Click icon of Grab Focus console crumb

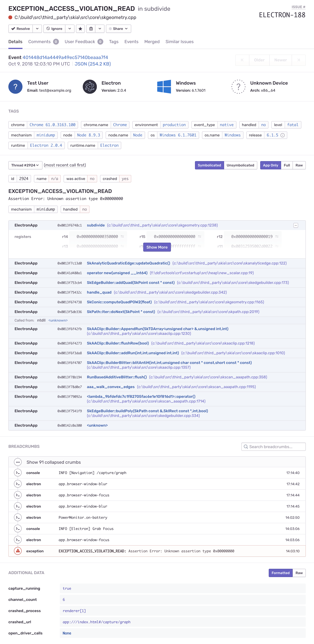tap(18, 529)
